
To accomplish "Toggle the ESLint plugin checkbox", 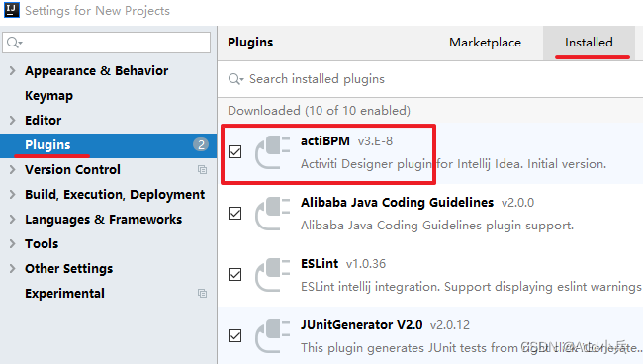I will pos(235,275).
